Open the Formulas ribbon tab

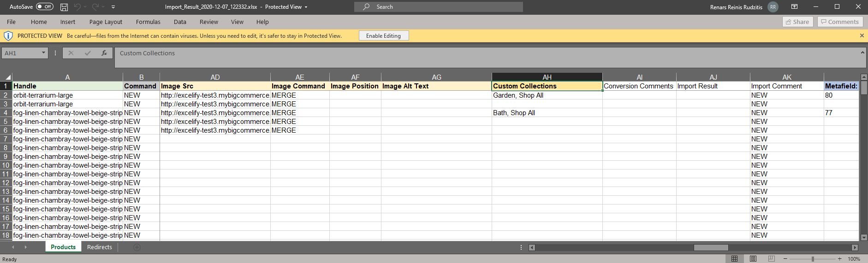click(x=148, y=22)
